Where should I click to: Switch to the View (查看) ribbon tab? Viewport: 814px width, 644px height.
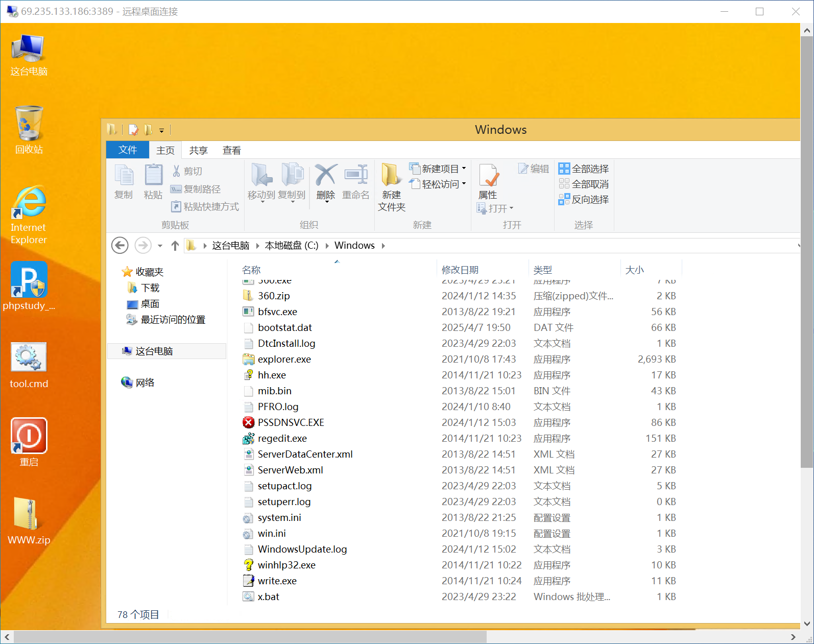pos(231,150)
